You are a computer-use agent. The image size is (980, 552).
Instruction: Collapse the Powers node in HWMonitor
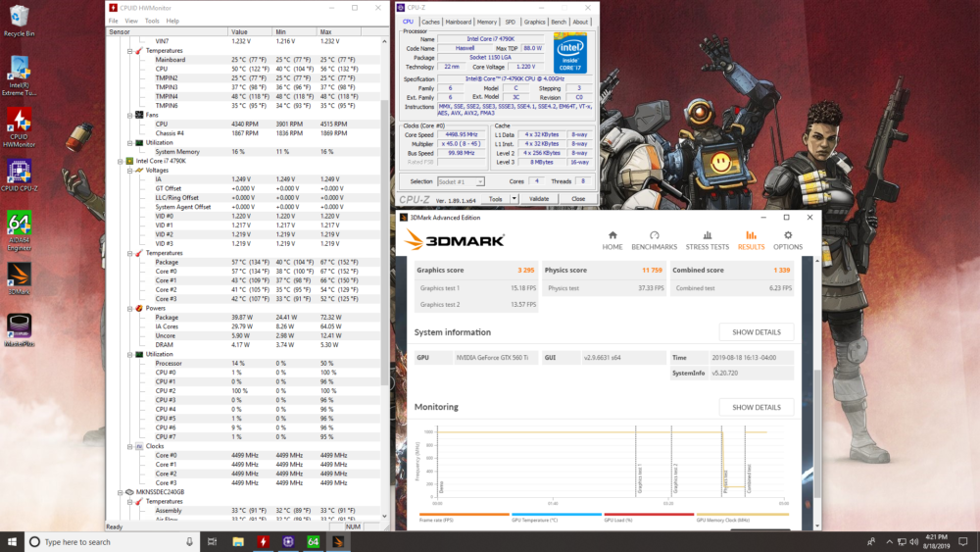tap(130, 308)
